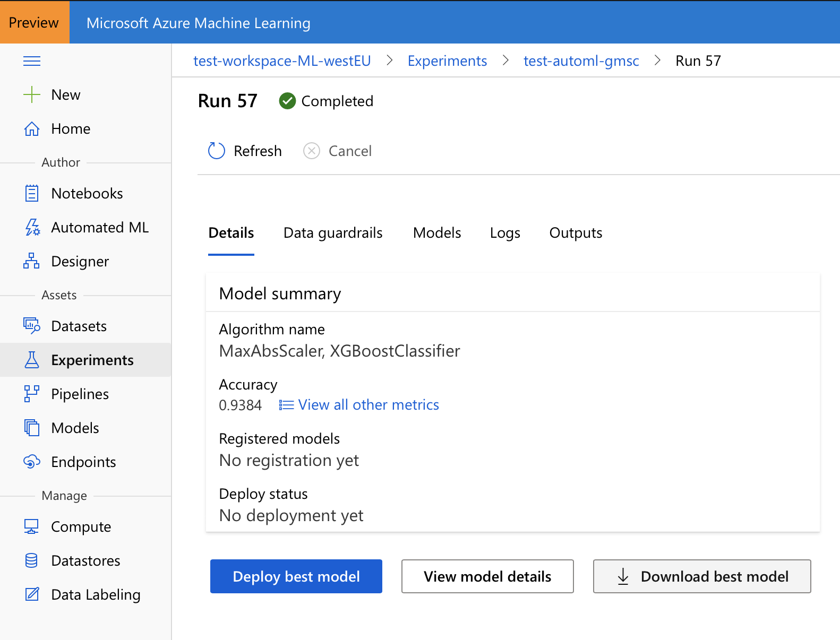Open test-automl-gmsc breadcrumb link

tap(581, 61)
